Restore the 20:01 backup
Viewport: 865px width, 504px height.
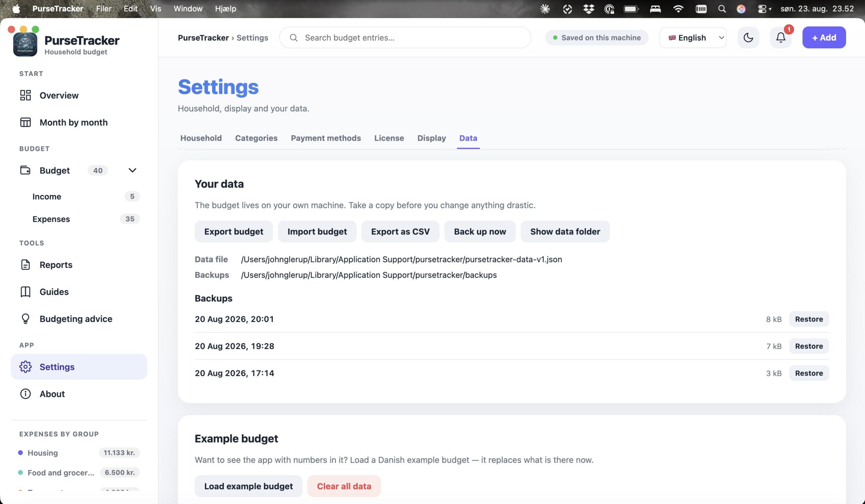point(809,319)
